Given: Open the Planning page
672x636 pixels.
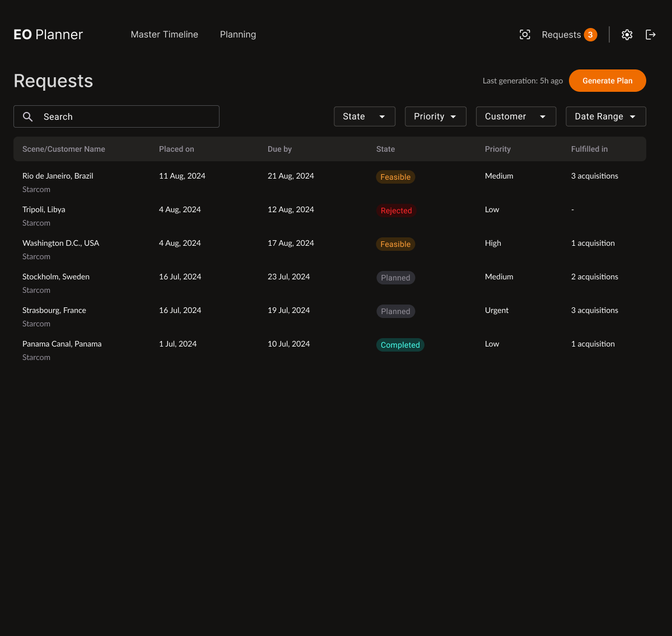Looking at the screenshot, I should tap(238, 35).
